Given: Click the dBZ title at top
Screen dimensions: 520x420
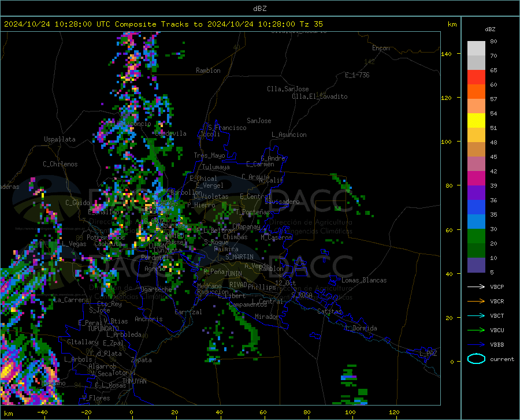Looking at the screenshot, I should click(x=259, y=9).
